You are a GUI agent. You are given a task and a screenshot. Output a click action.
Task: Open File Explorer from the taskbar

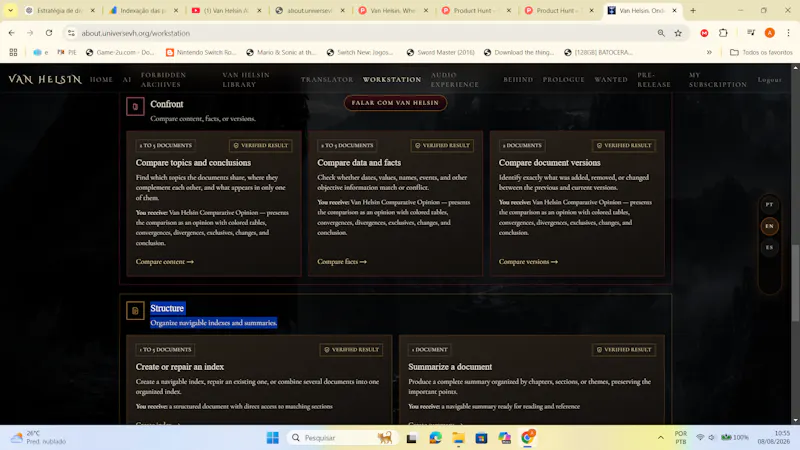pos(458,438)
